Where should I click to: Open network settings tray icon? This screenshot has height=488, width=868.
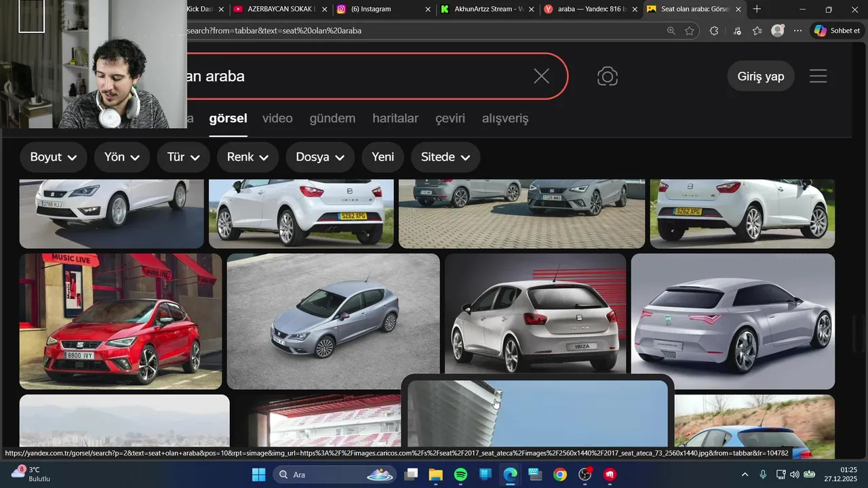[781, 474]
